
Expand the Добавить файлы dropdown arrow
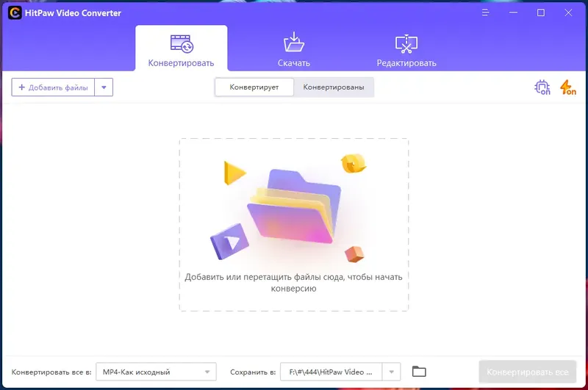coord(104,87)
